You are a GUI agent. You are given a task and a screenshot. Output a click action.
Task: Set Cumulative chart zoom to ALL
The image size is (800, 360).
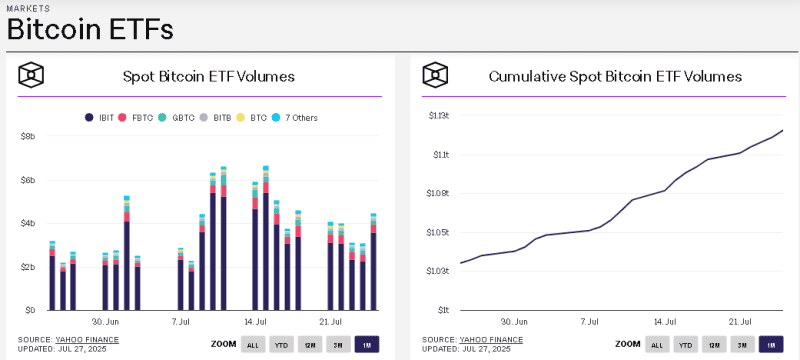click(x=657, y=345)
